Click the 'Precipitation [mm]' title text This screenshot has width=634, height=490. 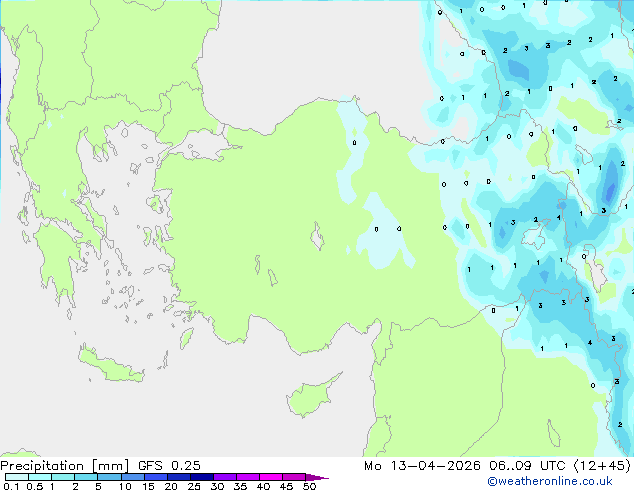click(x=65, y=466)
